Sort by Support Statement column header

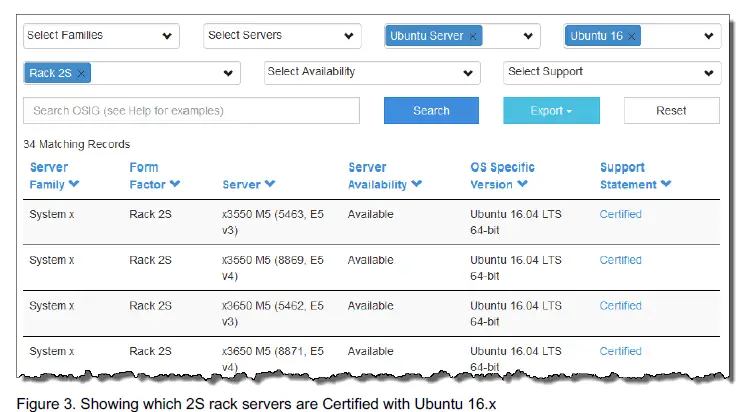(635, 176)
